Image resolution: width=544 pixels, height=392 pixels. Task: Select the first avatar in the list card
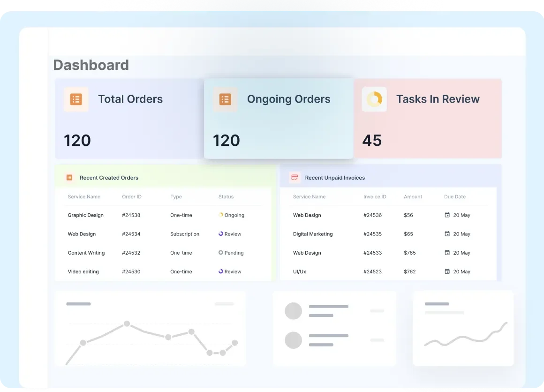(x=294, y=311)
